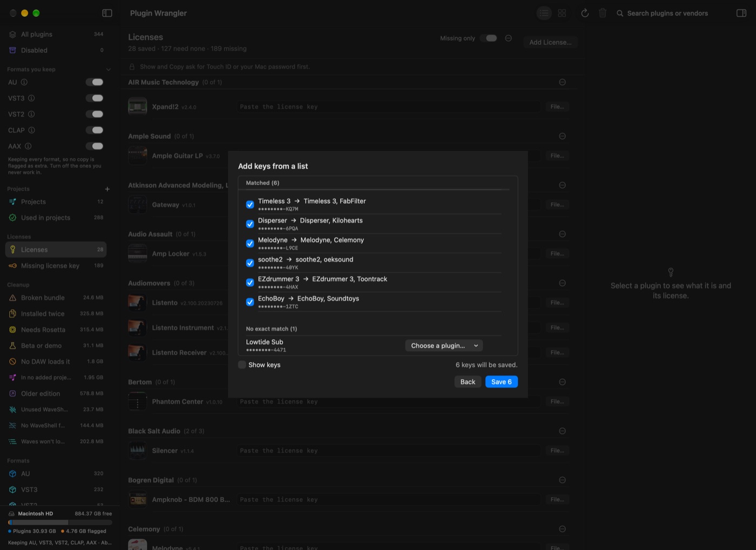Viewport: 756px width, 550px height.
Task: Open Choose a plugin dropdown for Lowtide Sub
Action: click(444, 346)
